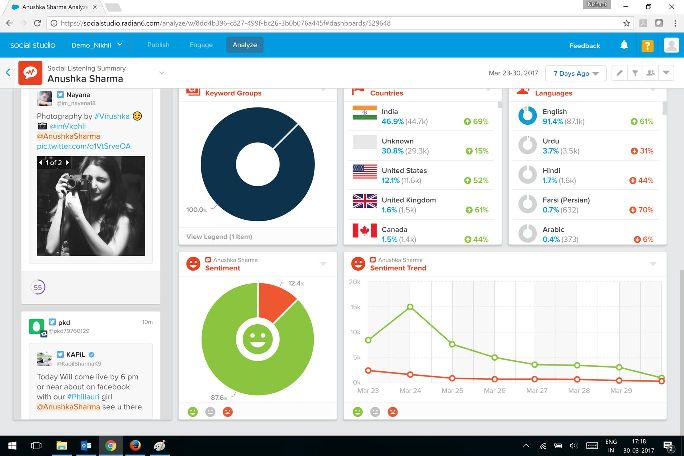The image size is (684, 456).
Task: Click the @AnushkaSharma mention in Nayana tweet
Action: pos(68,136)
